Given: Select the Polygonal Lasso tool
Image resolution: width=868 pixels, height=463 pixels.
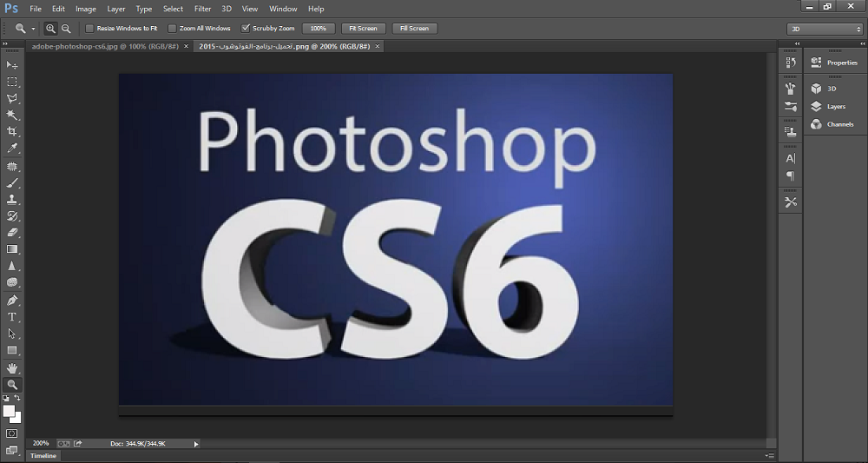Looking at the screenshot, I should click(11, 98).
